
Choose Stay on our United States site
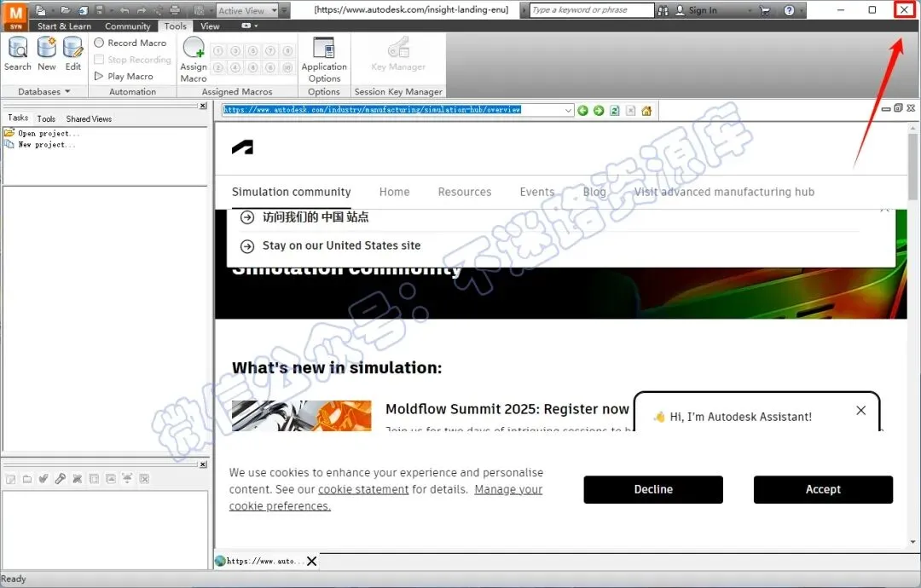(341, 246)
